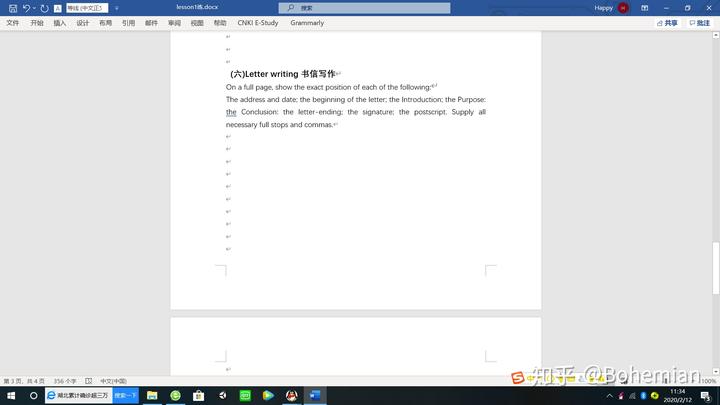Click the Bluetooth tray icon
This screenshot has height=405, width=720.
click(643, 395)
